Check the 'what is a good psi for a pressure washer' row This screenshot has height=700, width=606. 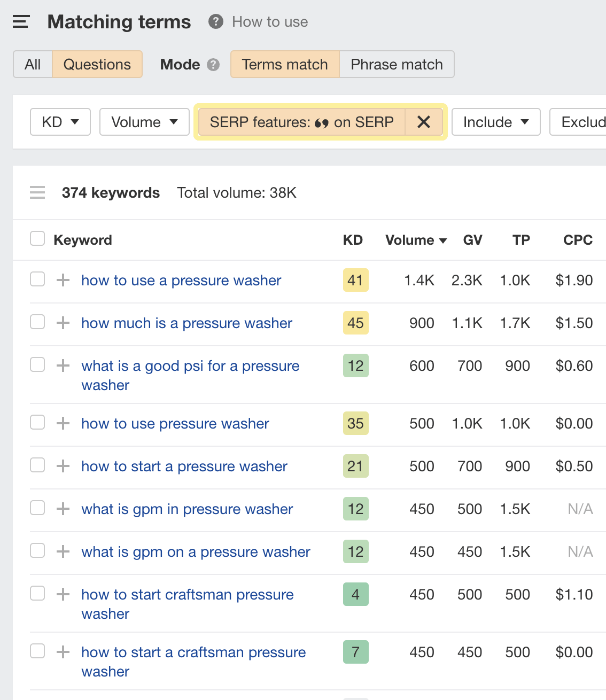tap(37, 364)
